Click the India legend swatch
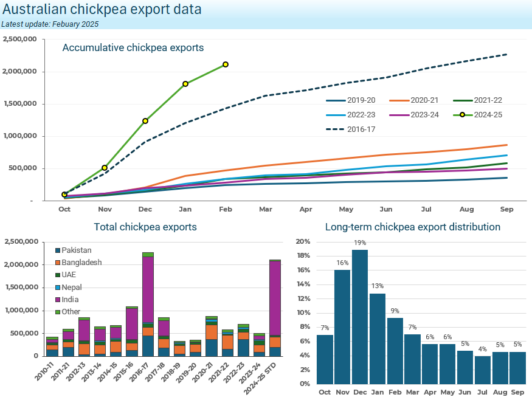The image size is (532, 400). [57, 299]
